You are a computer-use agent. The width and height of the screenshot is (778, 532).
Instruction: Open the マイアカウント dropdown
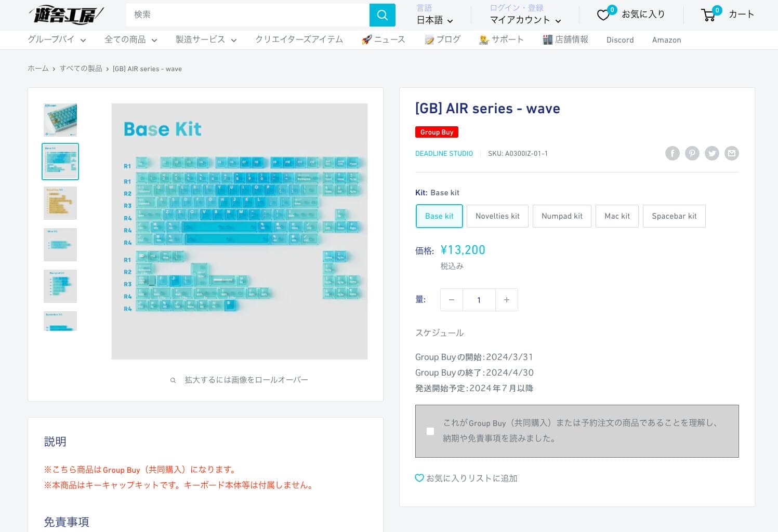[525, 20]
